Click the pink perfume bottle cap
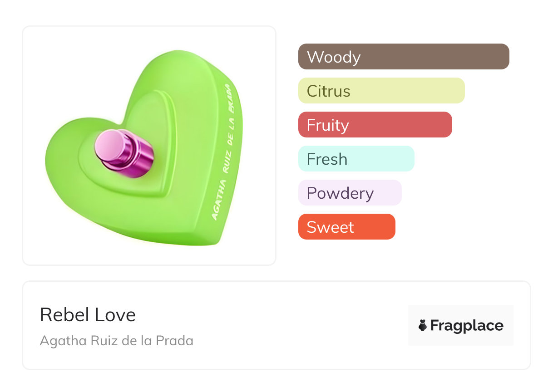 pos(123,152)
